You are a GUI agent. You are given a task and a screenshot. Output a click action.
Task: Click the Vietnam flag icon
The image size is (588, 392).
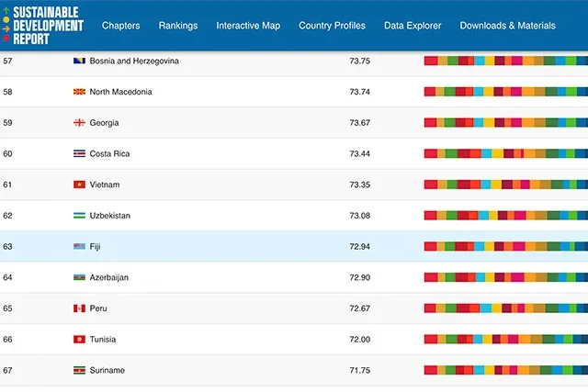point(79,185)
